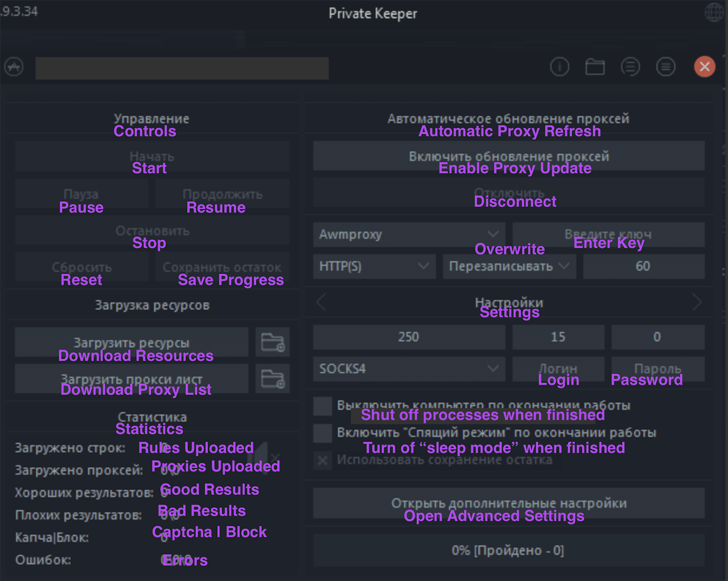
Task: Open the HTTP(S) proxy type dropdown
Action: coord(374,266)
